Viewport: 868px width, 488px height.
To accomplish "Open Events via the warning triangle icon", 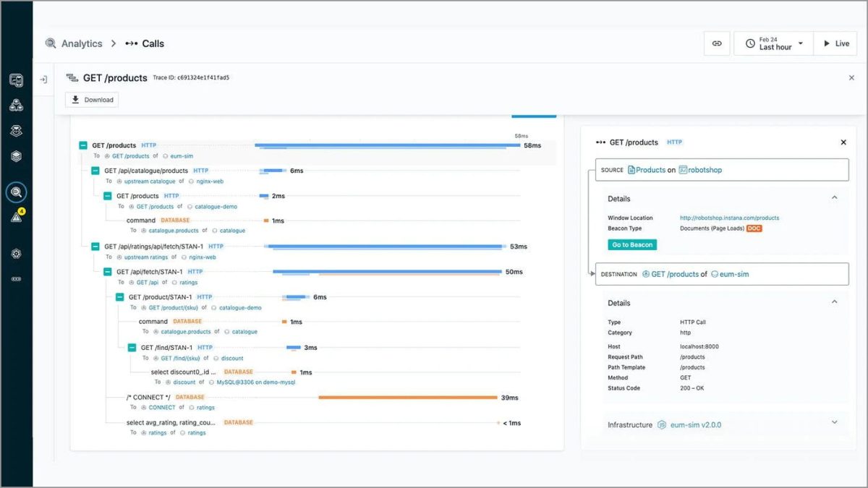I will pyautogui.click(x=17, y=218).
